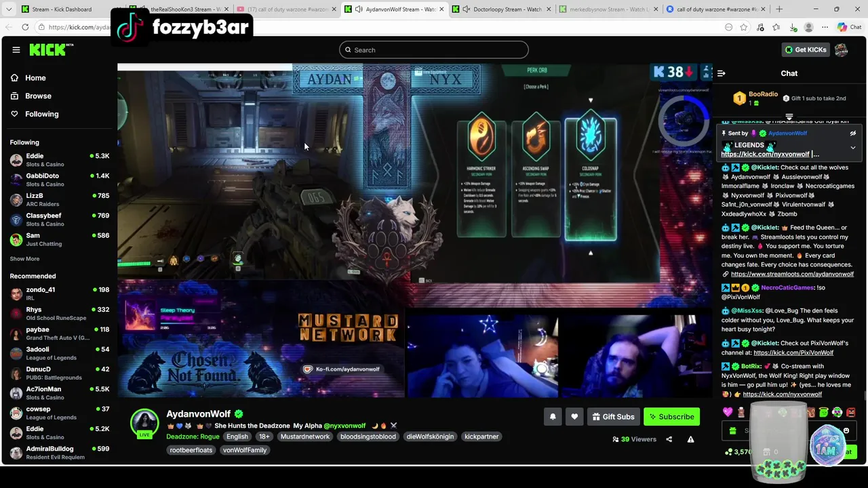Share the stream using the share icon

pos(669,439)
